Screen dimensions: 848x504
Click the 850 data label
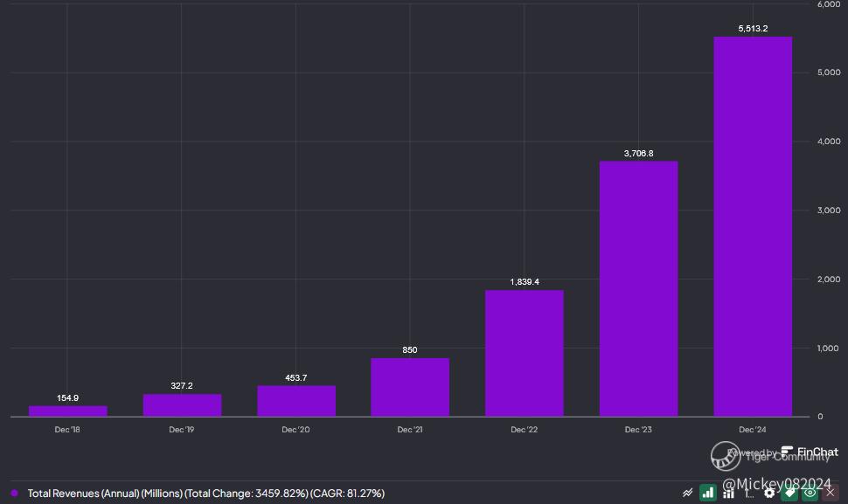click(x=410, y=350)
